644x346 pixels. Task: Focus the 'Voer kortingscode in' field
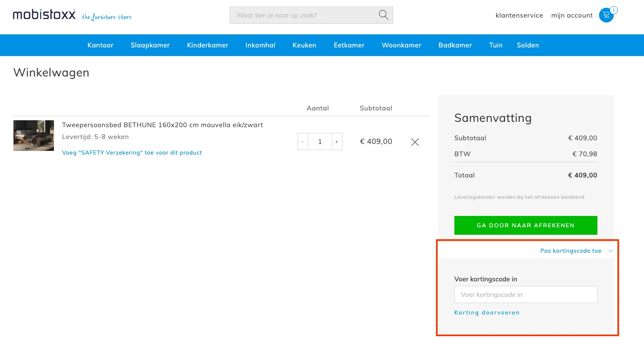coord(525,294)
